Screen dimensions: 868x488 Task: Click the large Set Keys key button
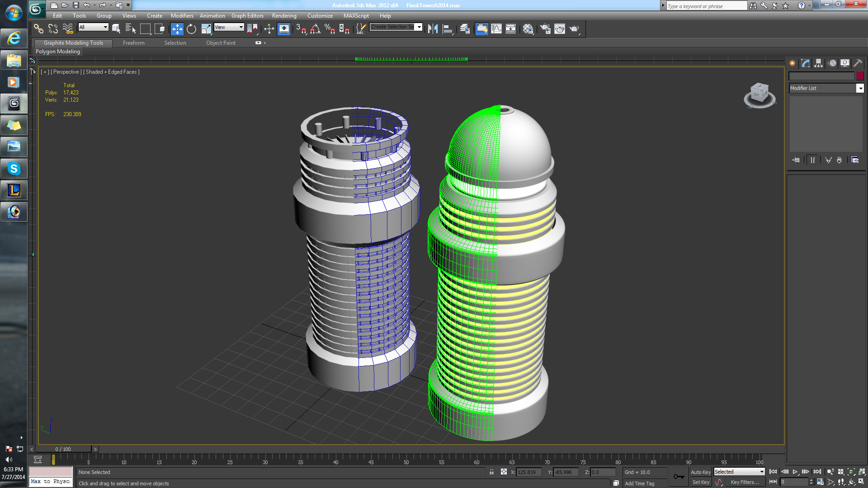pos(679,477)
